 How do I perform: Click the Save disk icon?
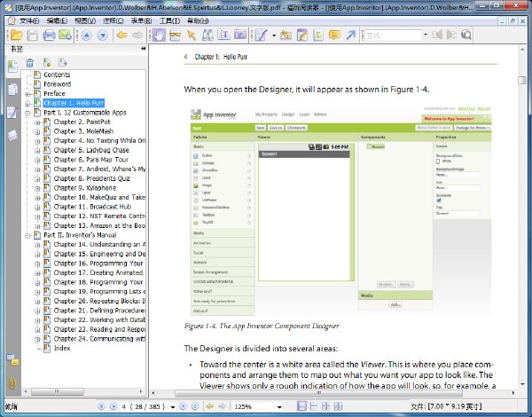point(33,35)
